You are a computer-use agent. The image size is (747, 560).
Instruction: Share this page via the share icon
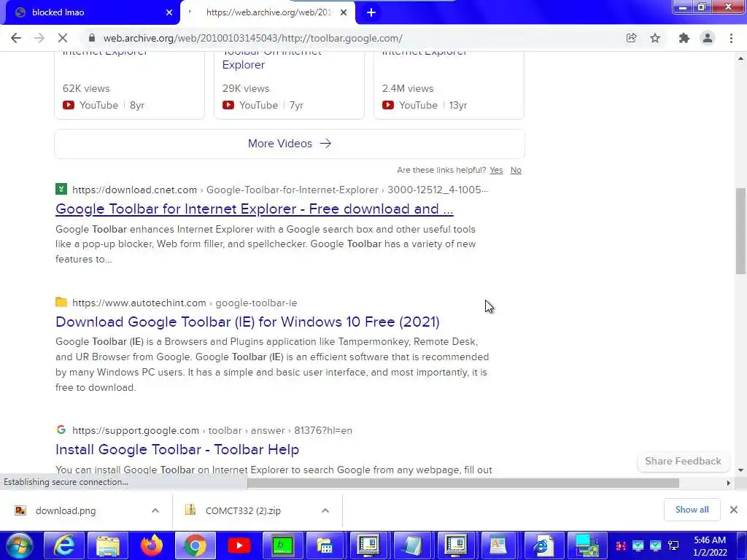pos(631,38)
